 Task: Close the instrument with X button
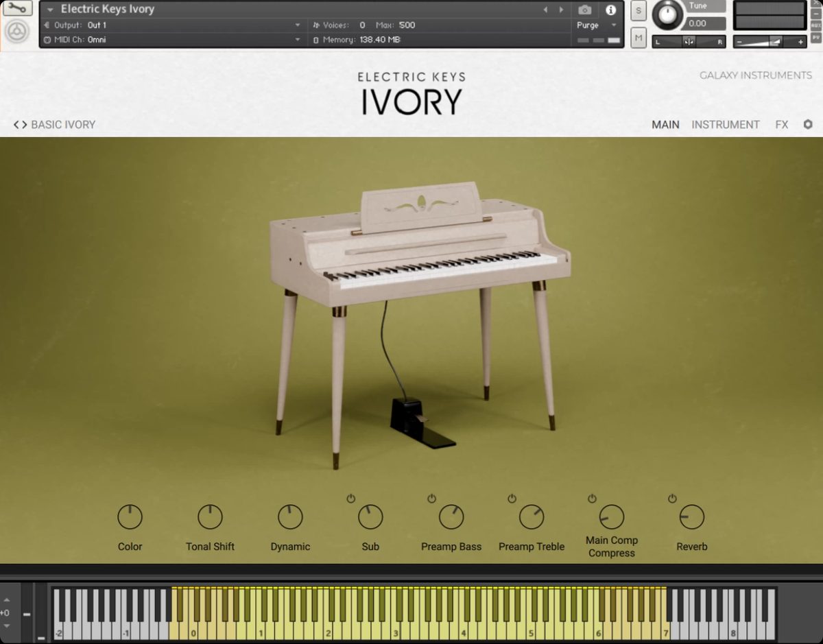pos(816,4)
